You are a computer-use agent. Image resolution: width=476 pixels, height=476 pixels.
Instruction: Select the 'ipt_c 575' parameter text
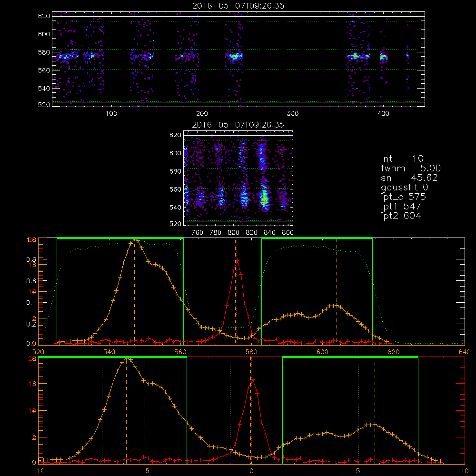(x=404, y=197)
